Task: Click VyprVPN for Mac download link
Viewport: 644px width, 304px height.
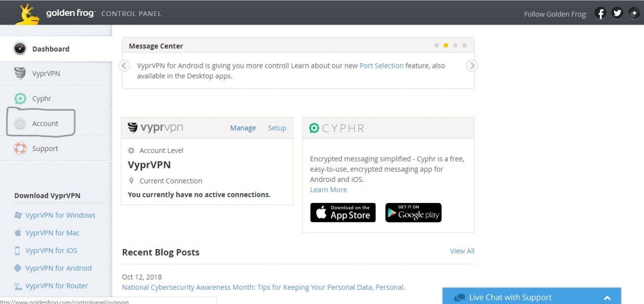Action: pyautogui.click(x=53, y=233)
